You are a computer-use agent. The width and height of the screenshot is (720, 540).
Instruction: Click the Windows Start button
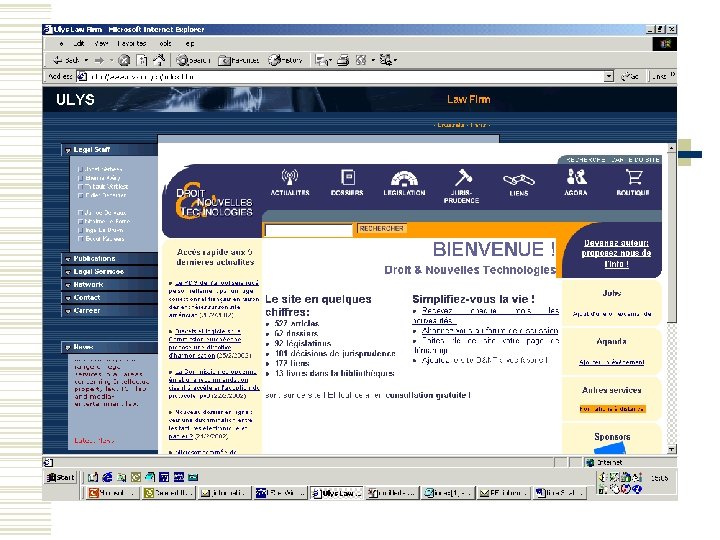click(61, 478)
